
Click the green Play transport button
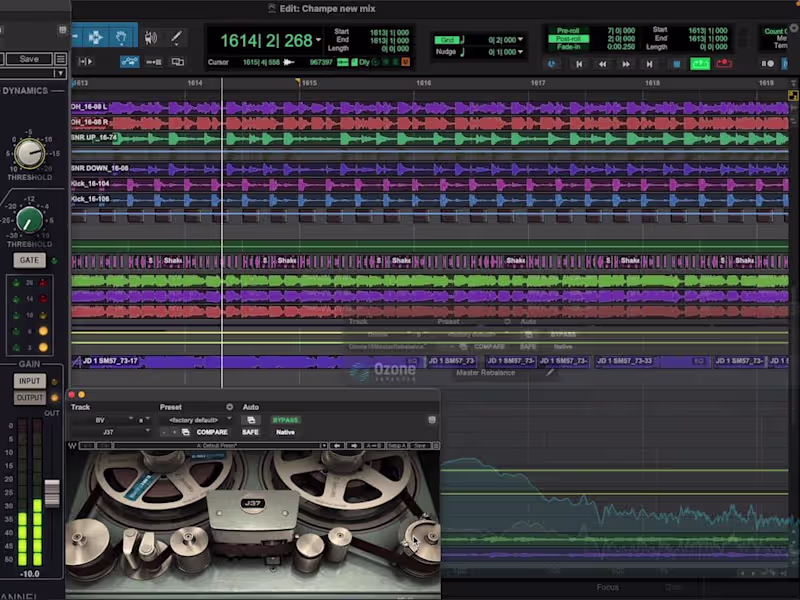[x=700, y=64]
